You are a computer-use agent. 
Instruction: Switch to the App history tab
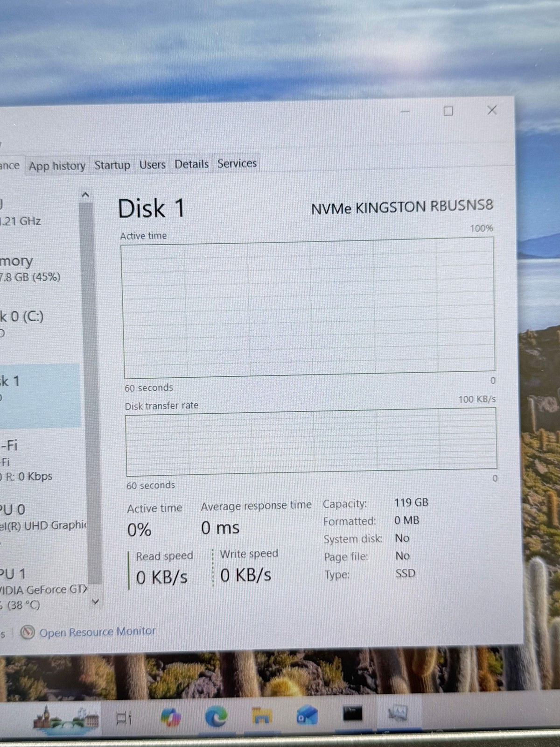57,166
